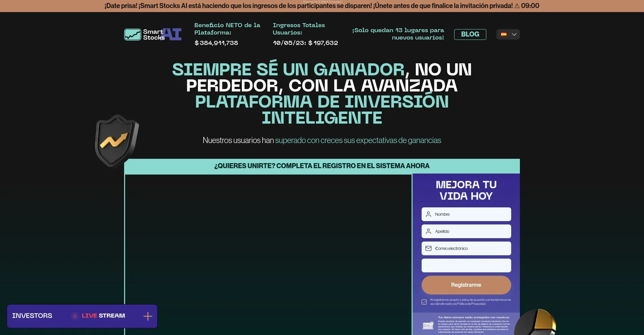The width and height of the screenshot is (644, 335).
Task: Open the language dropdown with Spanish flag
Action: 508,34
